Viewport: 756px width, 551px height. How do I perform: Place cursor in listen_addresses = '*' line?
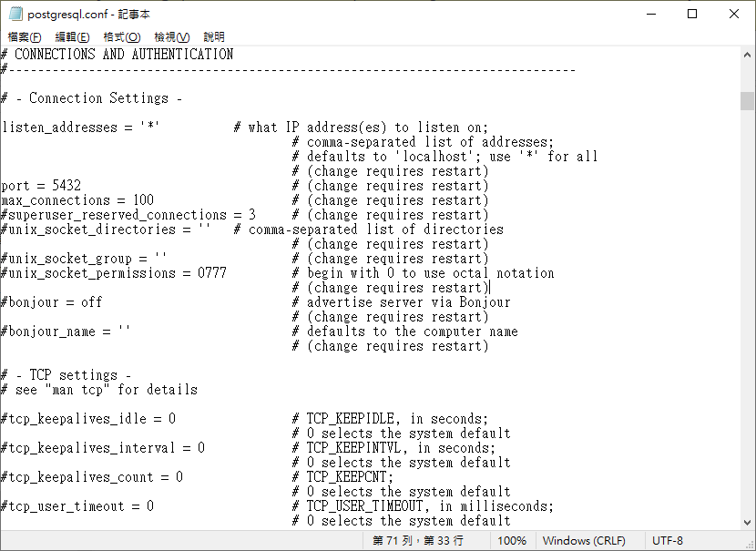(x=80, y=128)
